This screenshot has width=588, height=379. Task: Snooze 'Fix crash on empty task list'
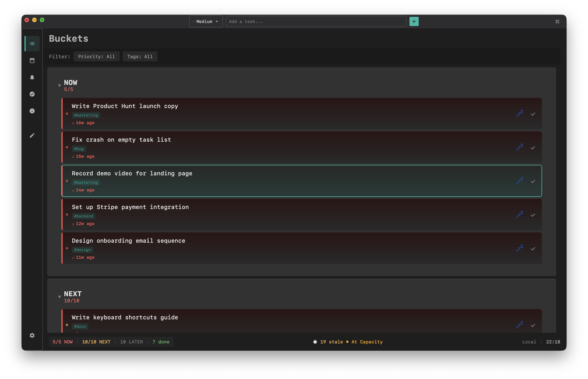point(520,147)
